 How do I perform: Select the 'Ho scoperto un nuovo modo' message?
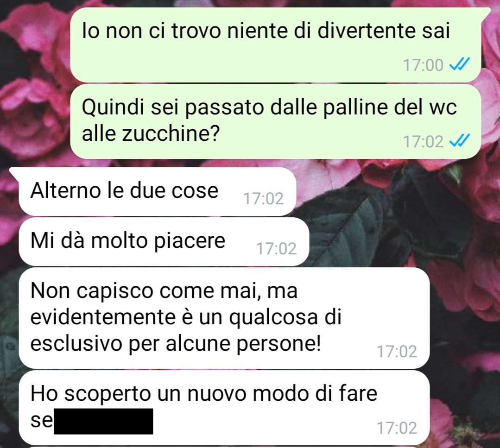(x=224, y=408)
